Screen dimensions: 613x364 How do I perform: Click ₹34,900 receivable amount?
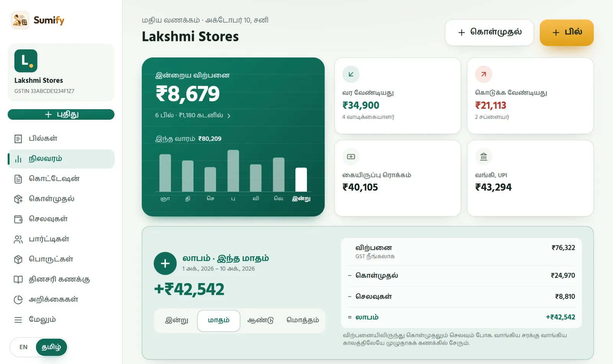point(361,105)
